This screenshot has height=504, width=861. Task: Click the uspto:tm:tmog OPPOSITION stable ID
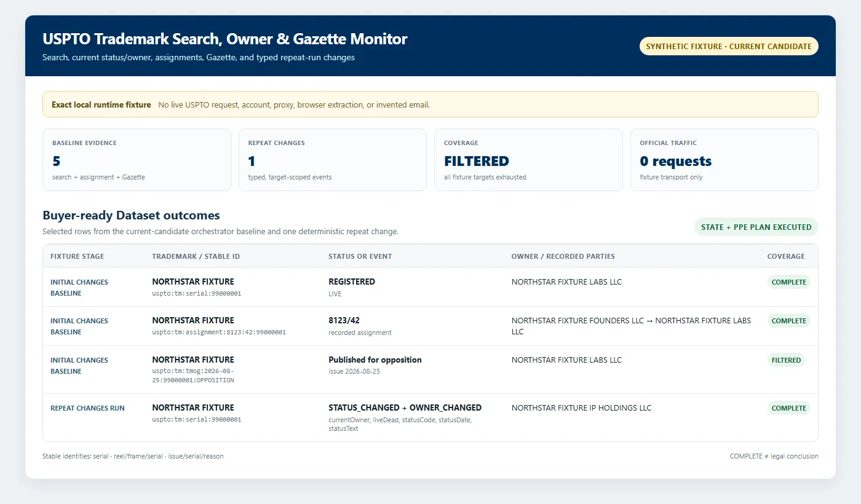pos(193,376)
